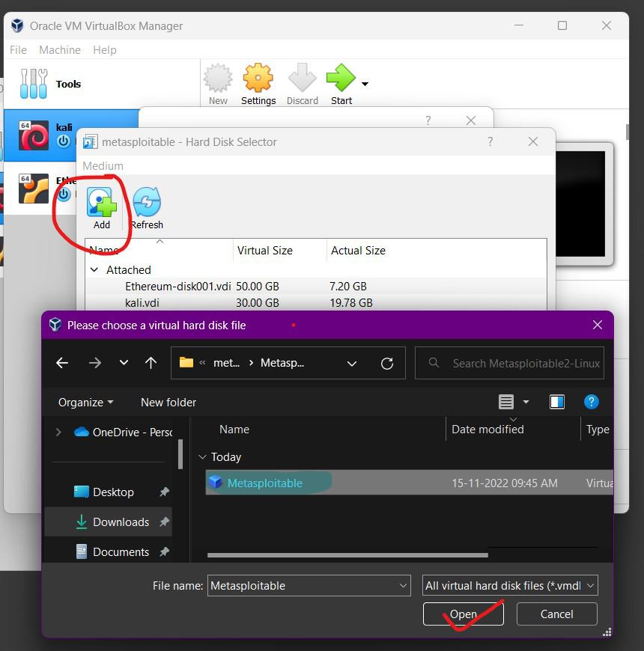Click the Add disk icon in Hard Disk Selector
The image size is (644, 651).
click(101, 202)
